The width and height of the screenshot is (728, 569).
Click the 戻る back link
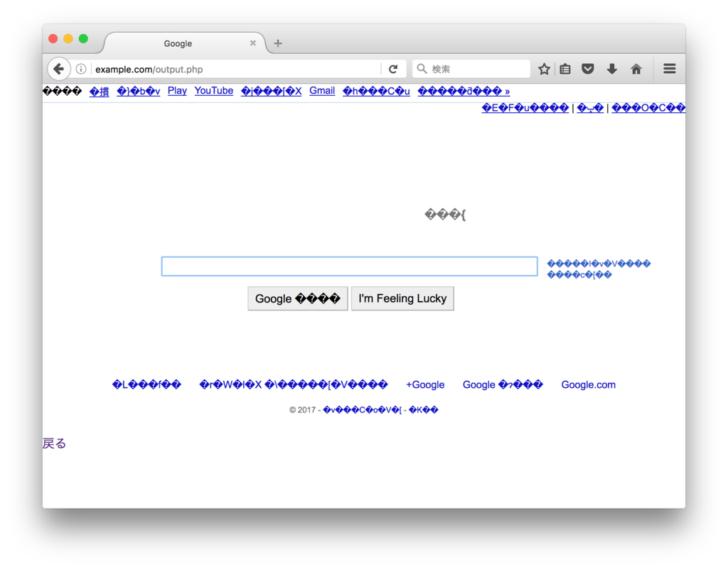click(54, 444)
